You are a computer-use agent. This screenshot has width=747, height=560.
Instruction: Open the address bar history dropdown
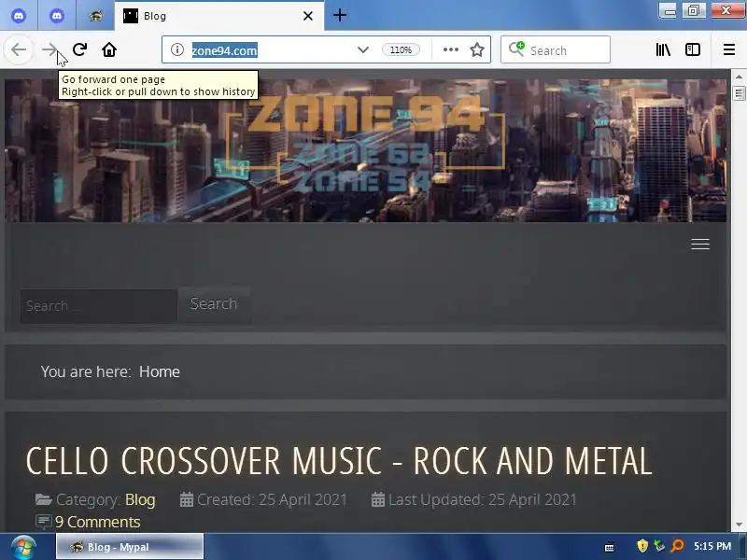(x=363, y=49)
